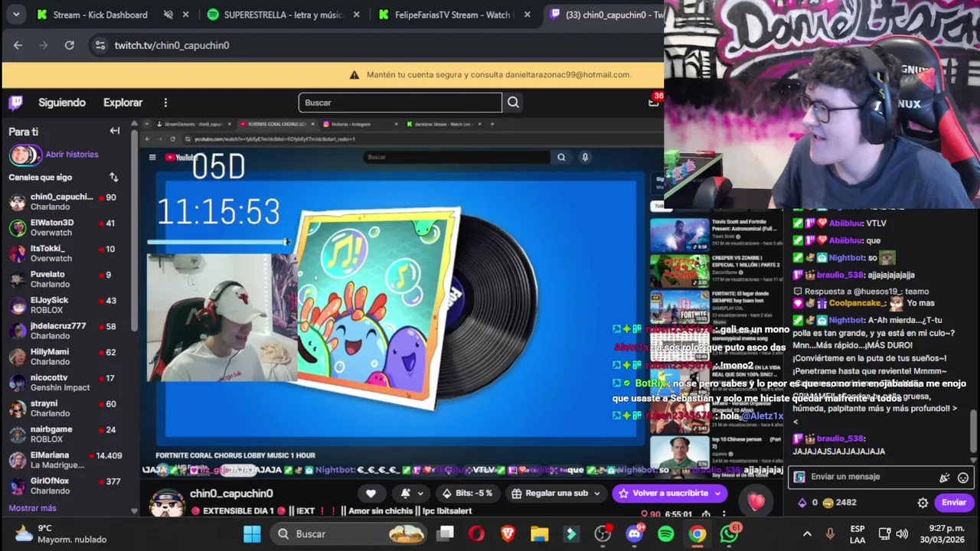Show hidden system tray icons

point(807,533)
